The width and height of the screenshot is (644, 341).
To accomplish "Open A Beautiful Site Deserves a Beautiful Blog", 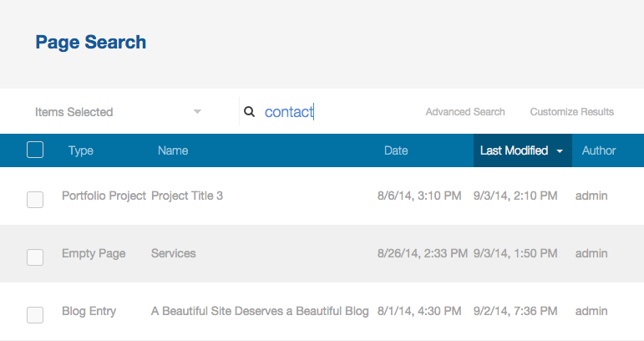I will pyautogui.click(x=260, y=311).
